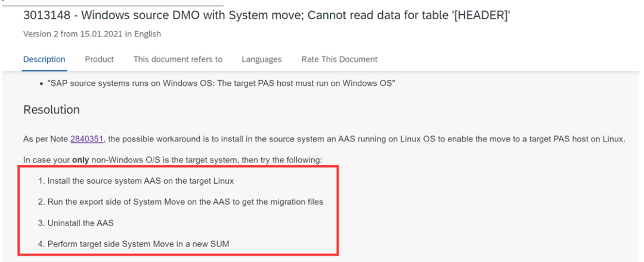Click step 2 'Run the export side of System Move'

coord(181,202)
